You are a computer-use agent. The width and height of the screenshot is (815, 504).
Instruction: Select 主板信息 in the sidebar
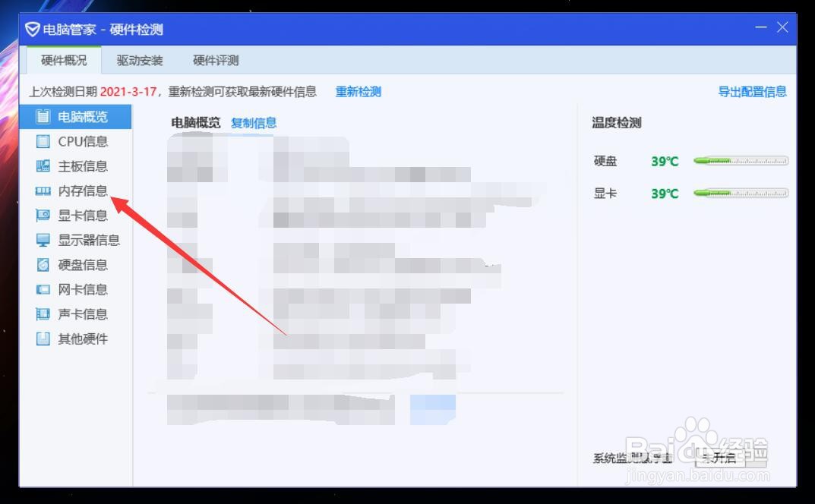[75, 165]
